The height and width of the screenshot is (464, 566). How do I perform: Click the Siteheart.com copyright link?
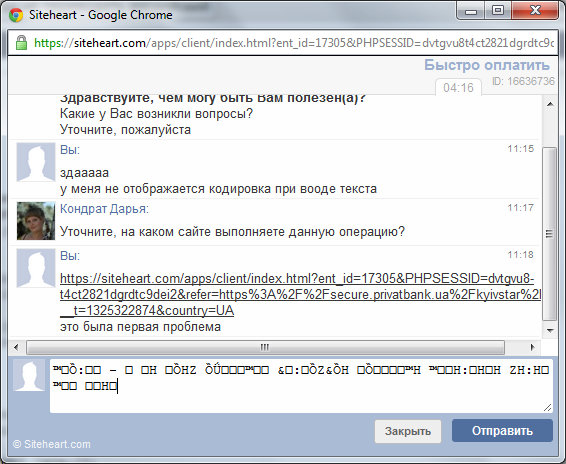[52, 444]
